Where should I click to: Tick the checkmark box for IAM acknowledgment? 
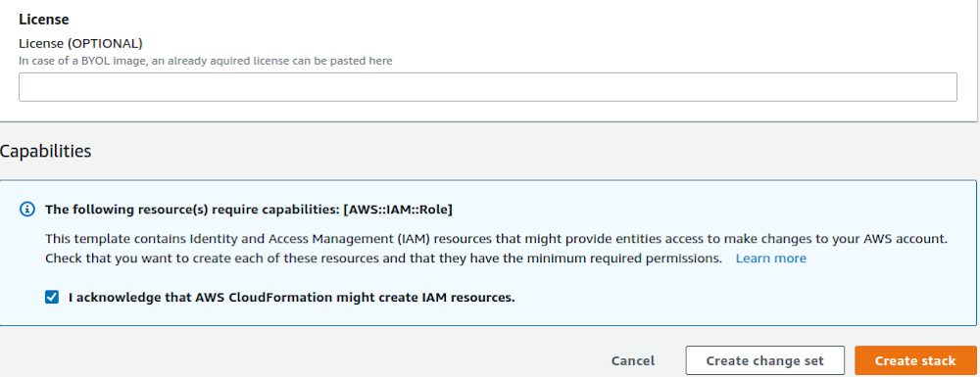(52, 297)
